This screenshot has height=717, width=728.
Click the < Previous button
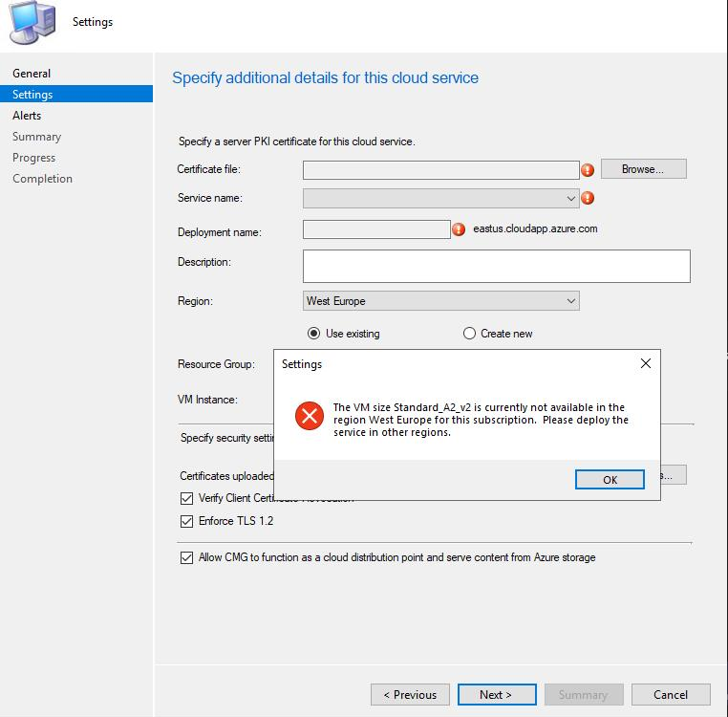point(410,695)
